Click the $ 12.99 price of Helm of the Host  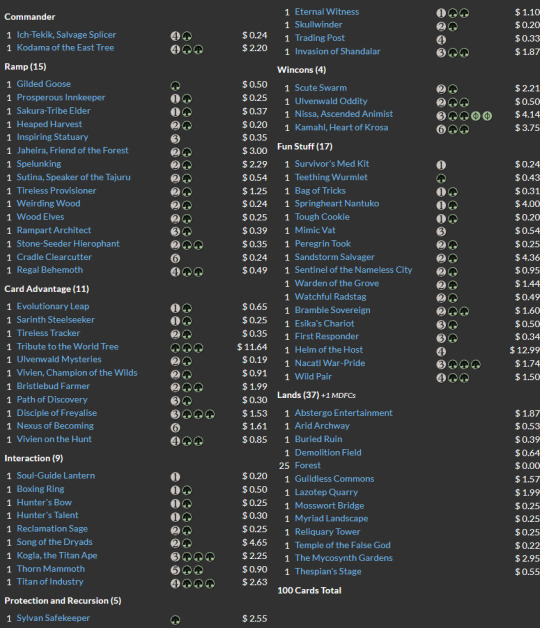tap(525, 350)
